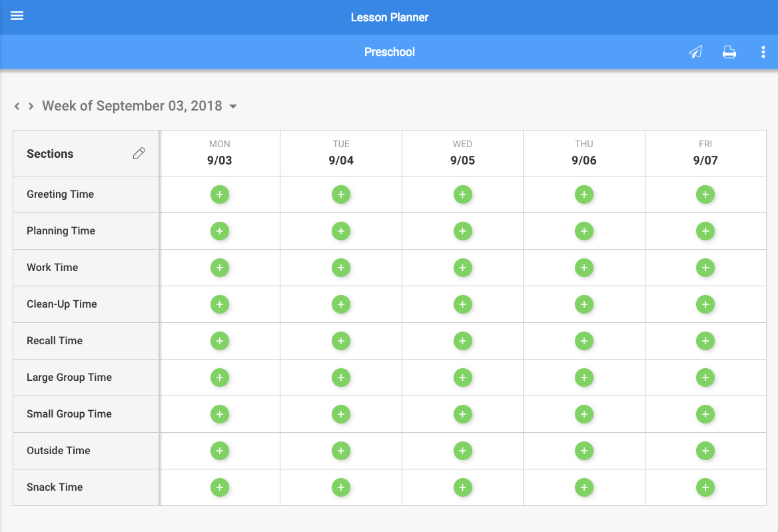Click the Clean-Up Time section label
Screen dimensions: 778x532
point(61,304)
